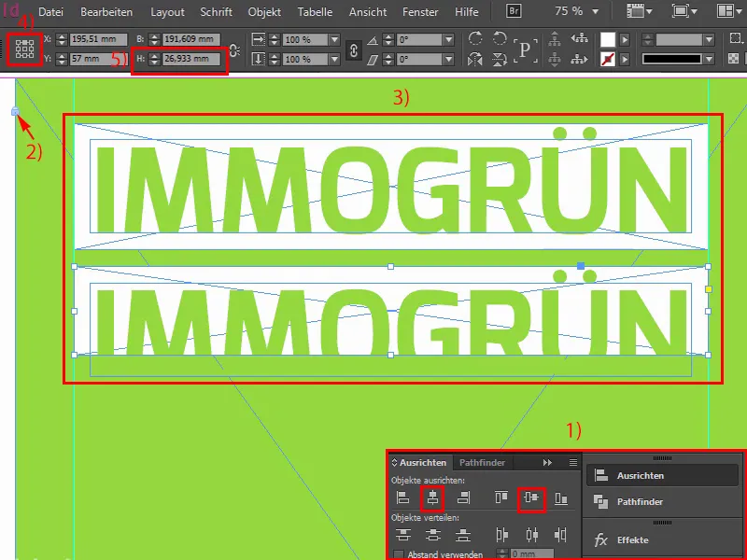The height and width of the screenshot is (560, 747).
Task: Open the Fenster menu
Action: [420, 12]
